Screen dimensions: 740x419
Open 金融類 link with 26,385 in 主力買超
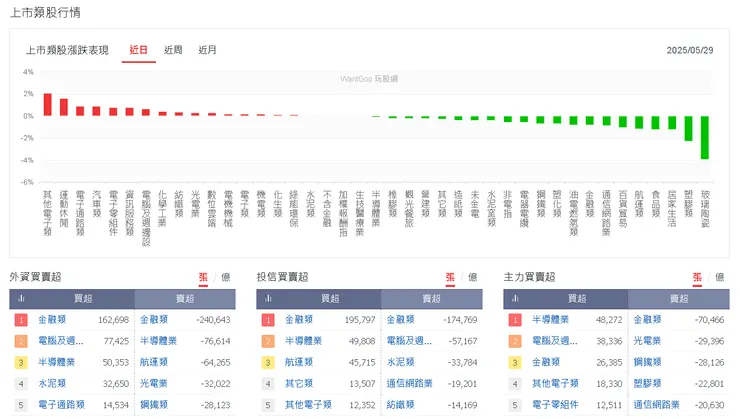point(546,362)
